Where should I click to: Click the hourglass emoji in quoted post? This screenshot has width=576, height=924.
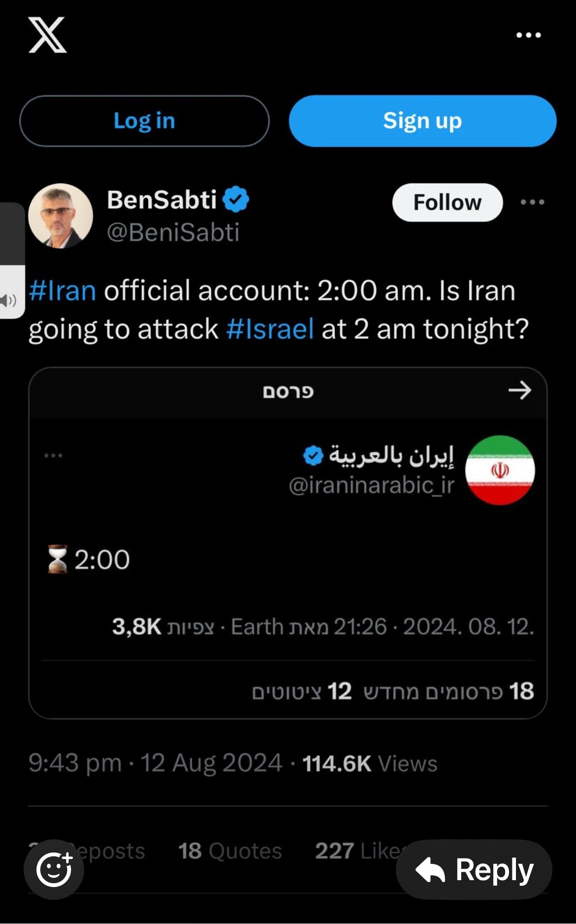(58, 559)
